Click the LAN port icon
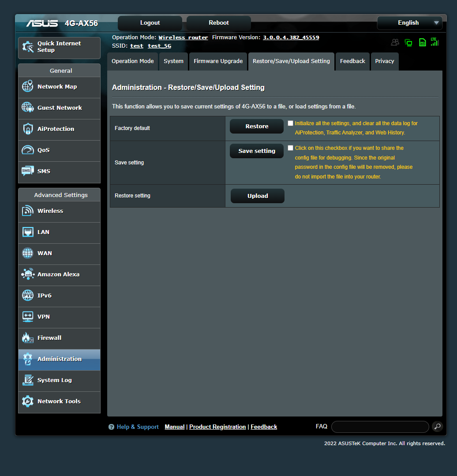Screen dimensions: 457x476 [x=28, y=232]
